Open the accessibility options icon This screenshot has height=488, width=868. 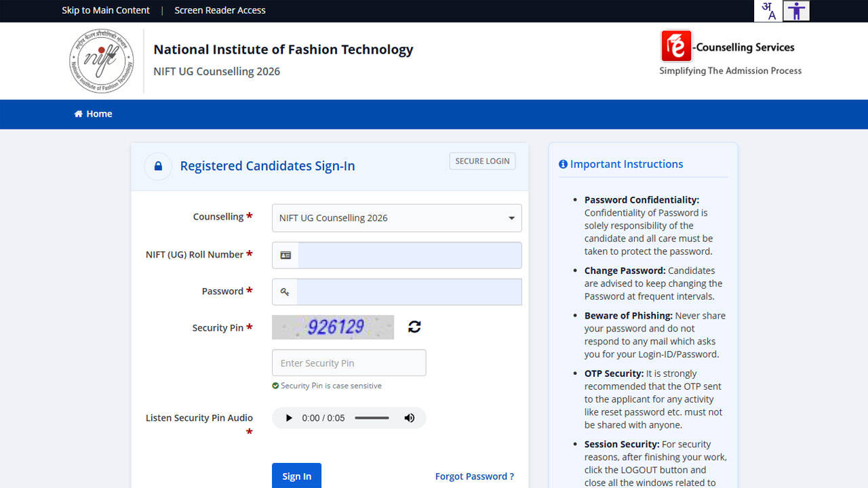pos(796,11)
